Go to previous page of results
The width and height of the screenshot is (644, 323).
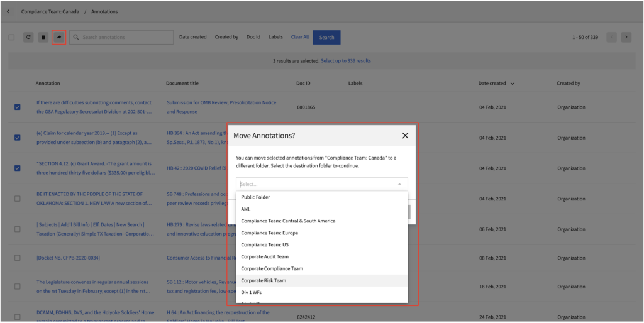(611, 37)
